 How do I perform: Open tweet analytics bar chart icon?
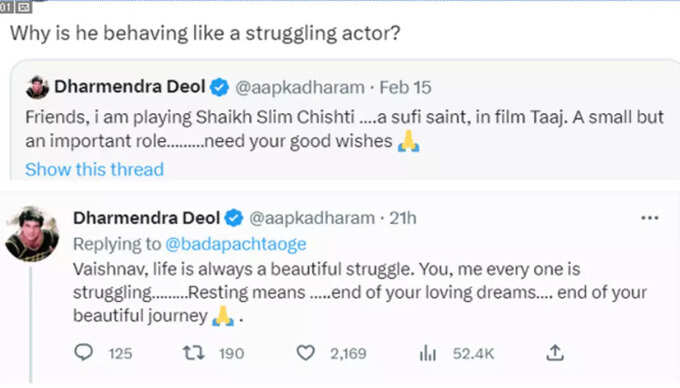tap(428, 353)
